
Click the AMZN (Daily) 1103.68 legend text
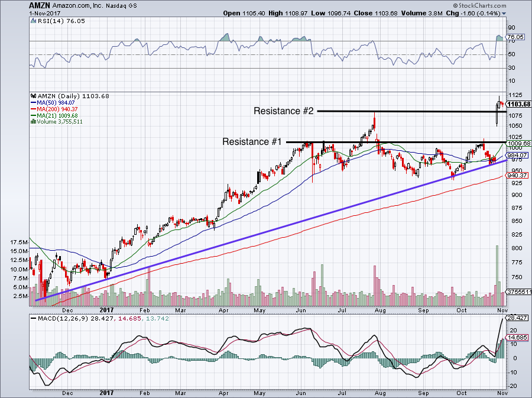click(73, 96)
